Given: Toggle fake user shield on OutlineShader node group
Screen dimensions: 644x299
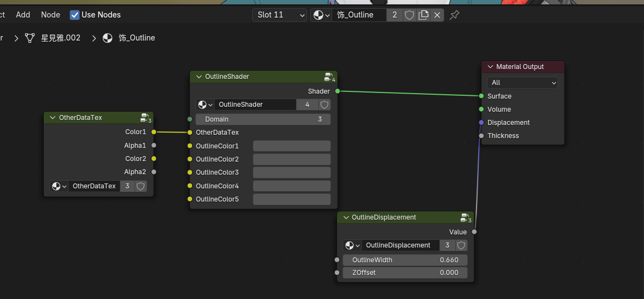Looking at the screenshot, I should pyautogui.click(x=324, y=105).
